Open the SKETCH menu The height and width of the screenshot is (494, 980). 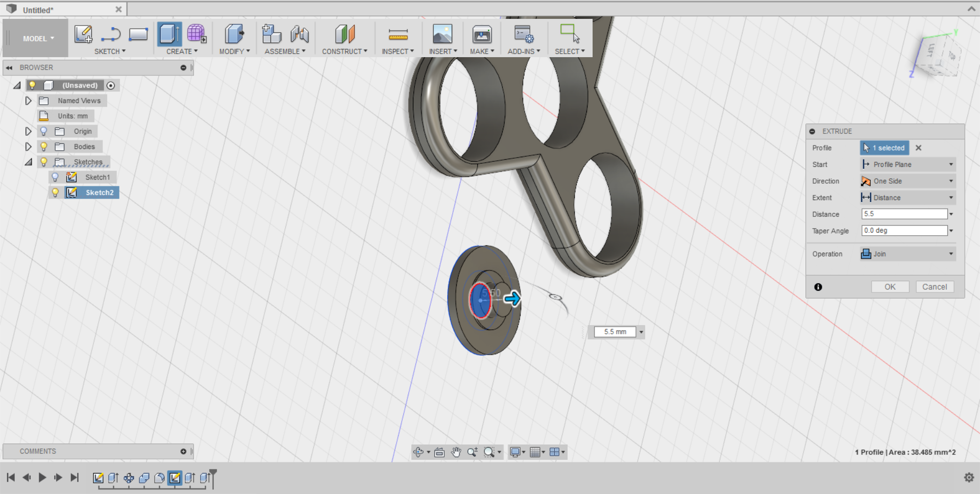tap(110, 52)
